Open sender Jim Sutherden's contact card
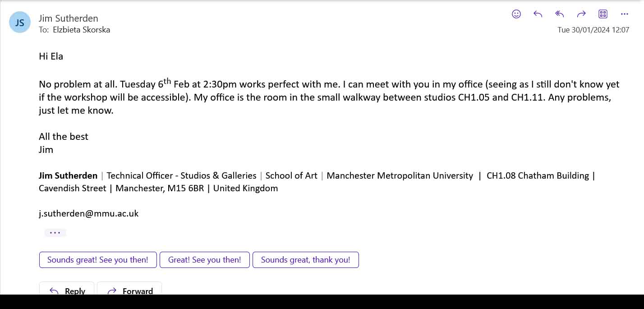Viewport: 644px width, 309px height. point(69,18)
